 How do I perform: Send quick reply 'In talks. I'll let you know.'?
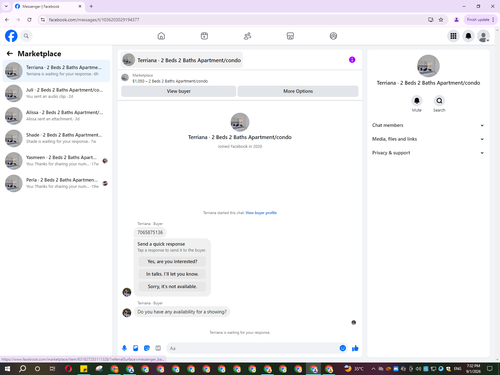[x=172, y=274]
